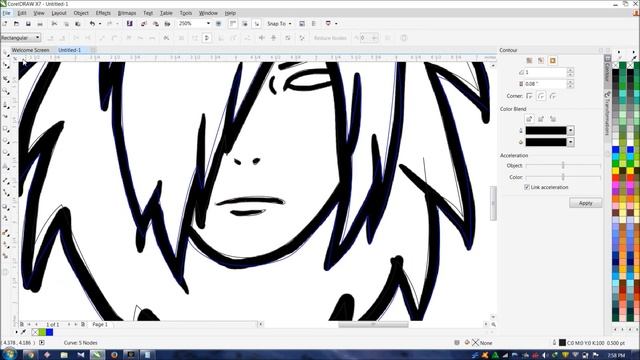Click the Print toolbar icon
The height and width of the screenshot is (360, 640).
pyautogui.click(x=40, y=24)
